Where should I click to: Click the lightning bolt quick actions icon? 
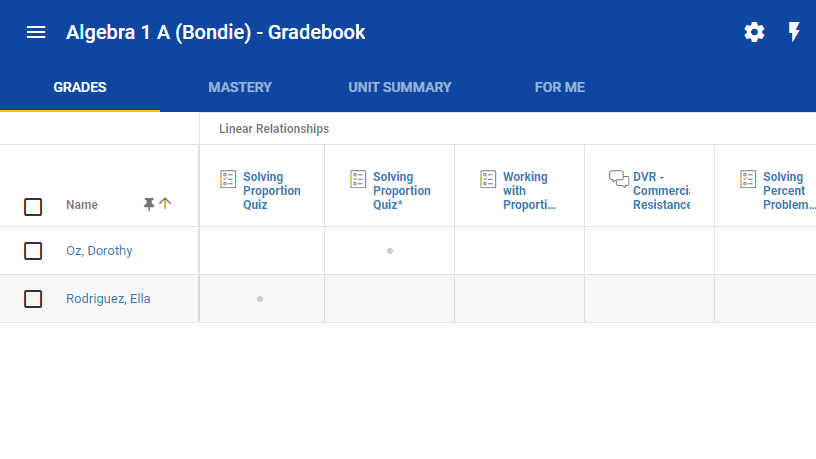pyautogui.click(x=794, y=32)
